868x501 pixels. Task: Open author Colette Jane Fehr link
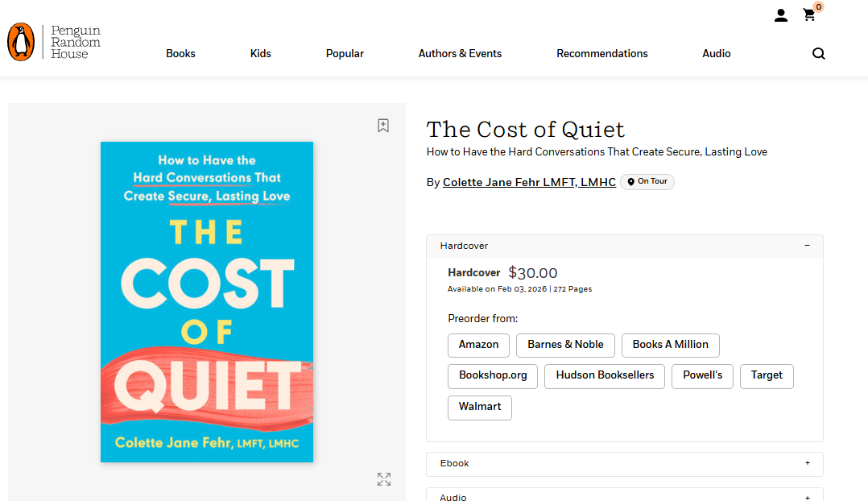point(529,182)
